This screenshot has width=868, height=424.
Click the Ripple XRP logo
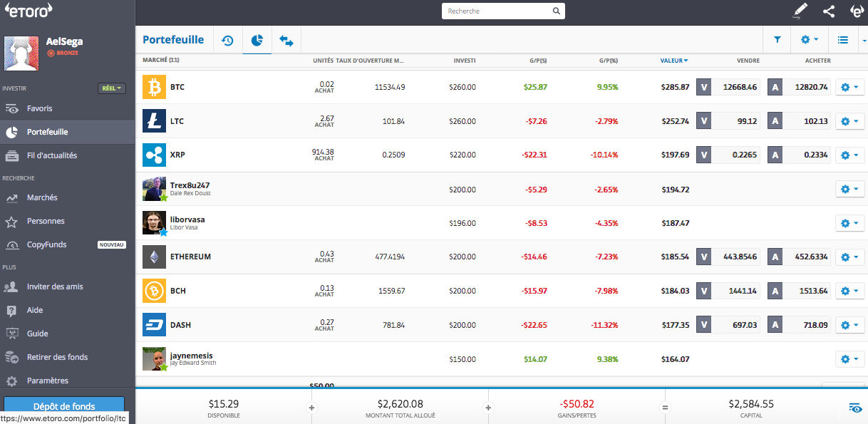click(154, 155)
